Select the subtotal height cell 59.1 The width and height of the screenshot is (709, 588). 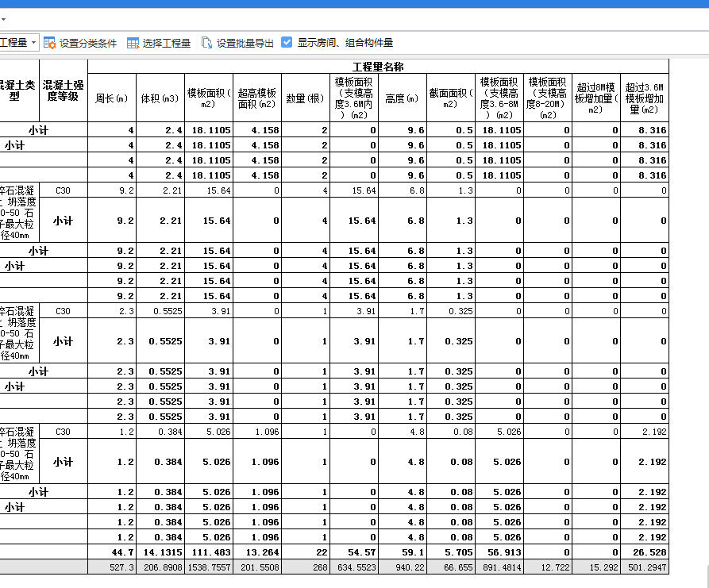click(x=402, y=552)
